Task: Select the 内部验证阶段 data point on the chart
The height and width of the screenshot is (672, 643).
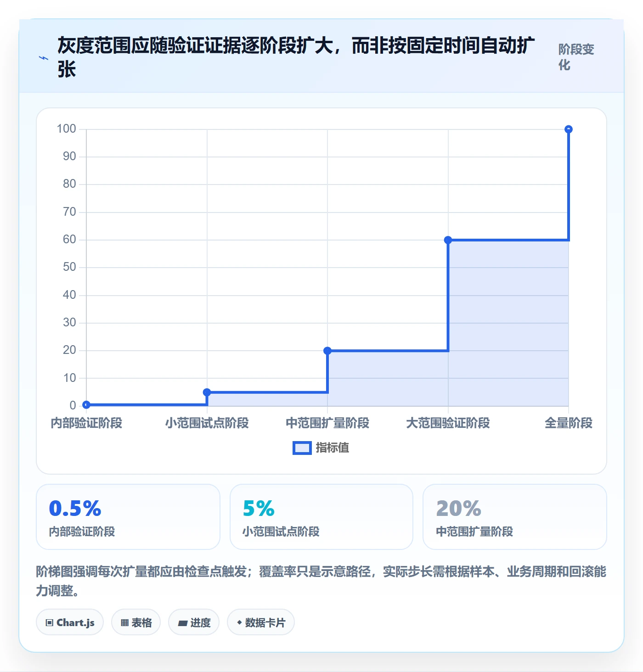Action: (x=86, y=404)
